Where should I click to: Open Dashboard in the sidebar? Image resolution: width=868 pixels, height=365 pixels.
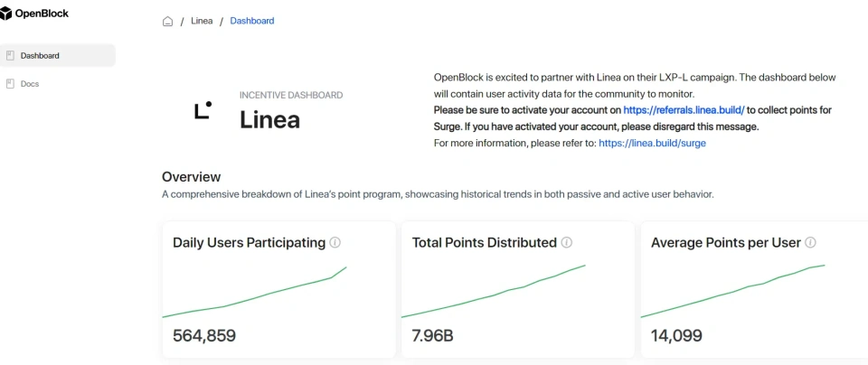click(40, 56)
